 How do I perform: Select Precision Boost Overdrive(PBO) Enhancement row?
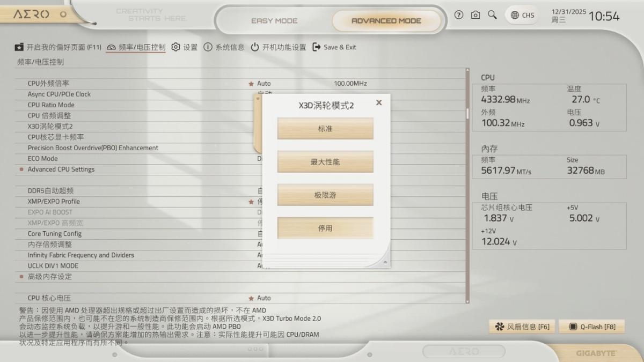tap(240, 148)
